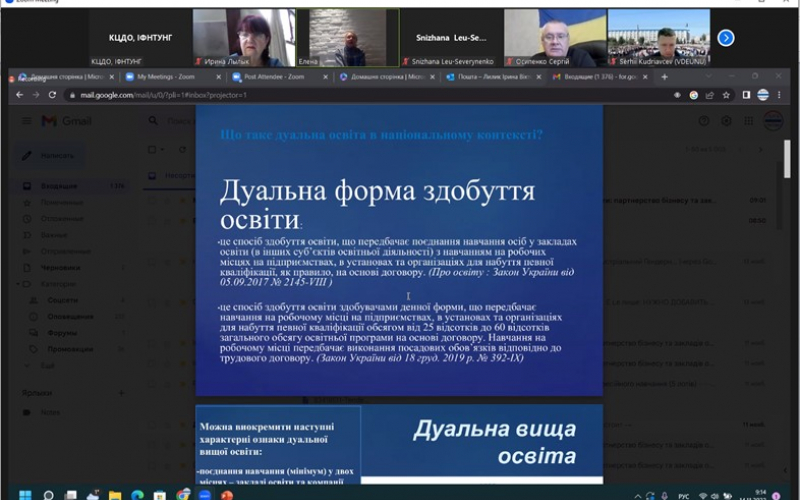Click the Gmail logo
This screenshot has height=500, width=800.
pos(66,121)
